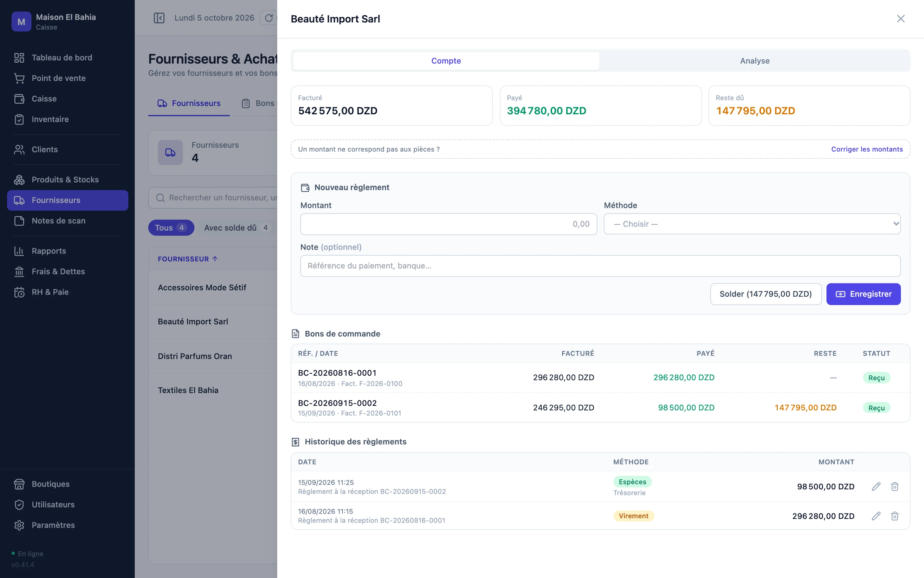Click the refresh icon beside the date
This screenshot has height=578, width=924.
pyautogui.click(x=269, y=18)
